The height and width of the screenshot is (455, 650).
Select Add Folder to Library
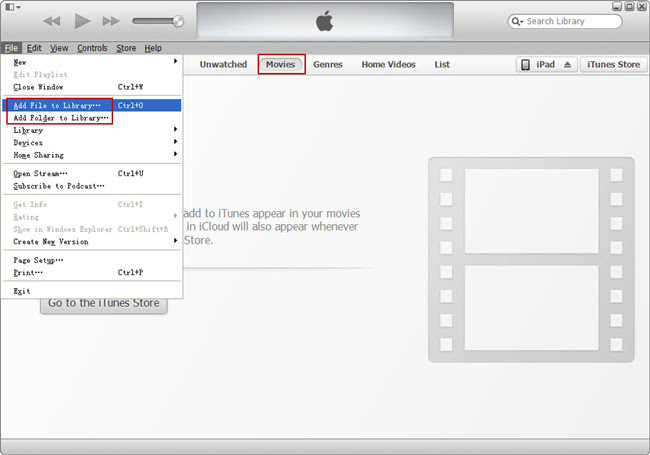click(92, 118)
